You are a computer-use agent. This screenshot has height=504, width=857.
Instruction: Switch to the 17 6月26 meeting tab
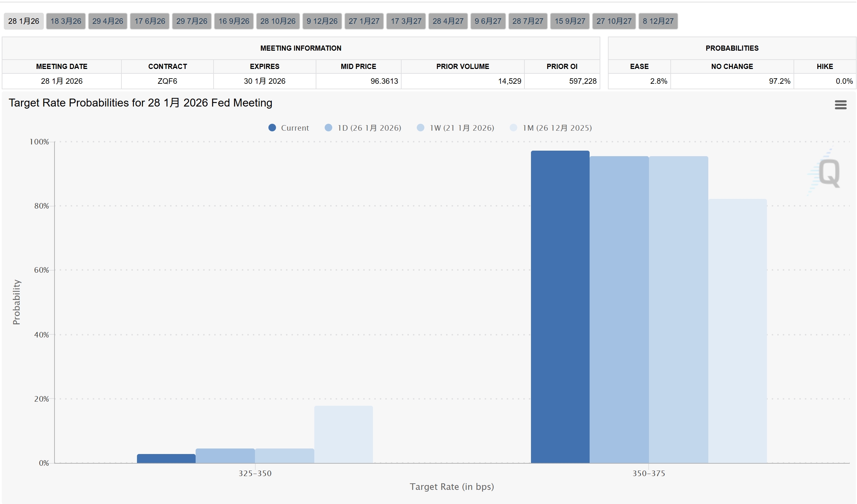click(150, 21)
